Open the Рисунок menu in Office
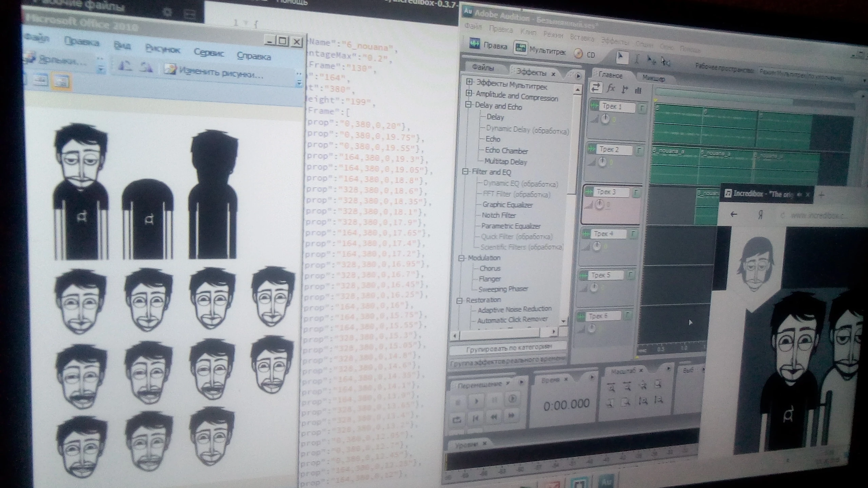Image resolution: width=868 pixels, height=488 pixels. [163, 49]
